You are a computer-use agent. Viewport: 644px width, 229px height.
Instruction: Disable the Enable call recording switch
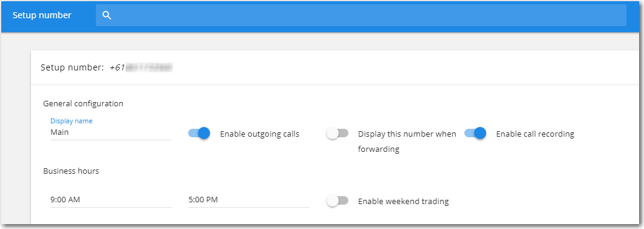click(x=475, y=133)
